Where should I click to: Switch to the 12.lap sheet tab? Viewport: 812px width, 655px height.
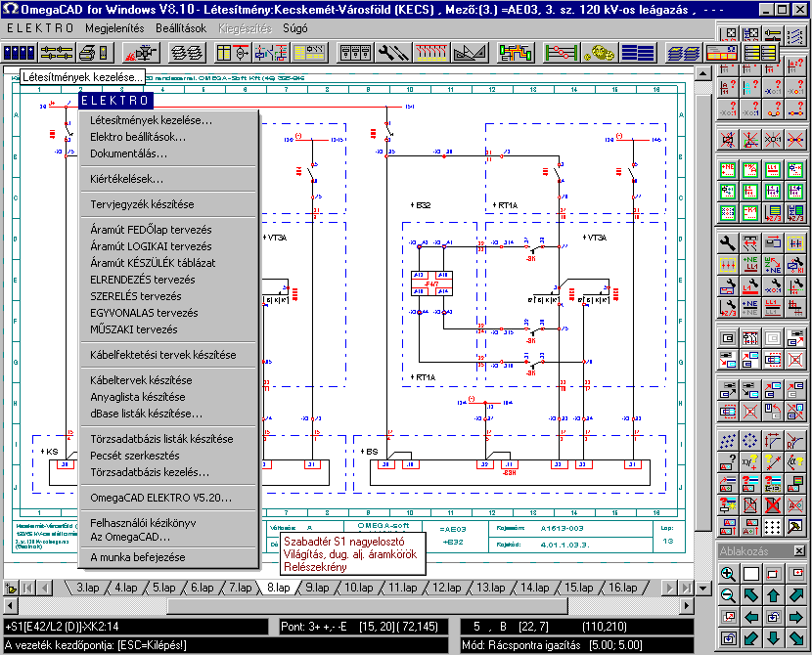(x=446, y=588)
